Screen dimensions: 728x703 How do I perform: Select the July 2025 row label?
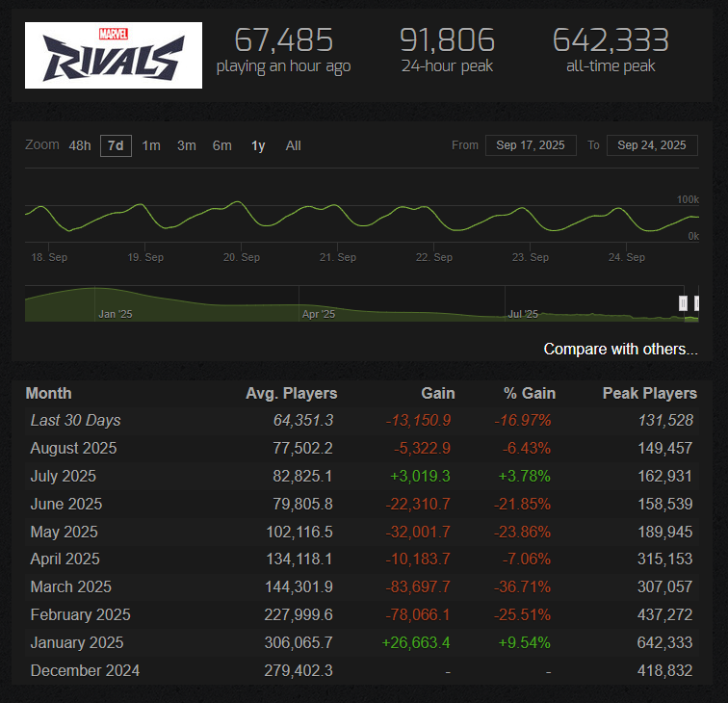tap(64, 476)
